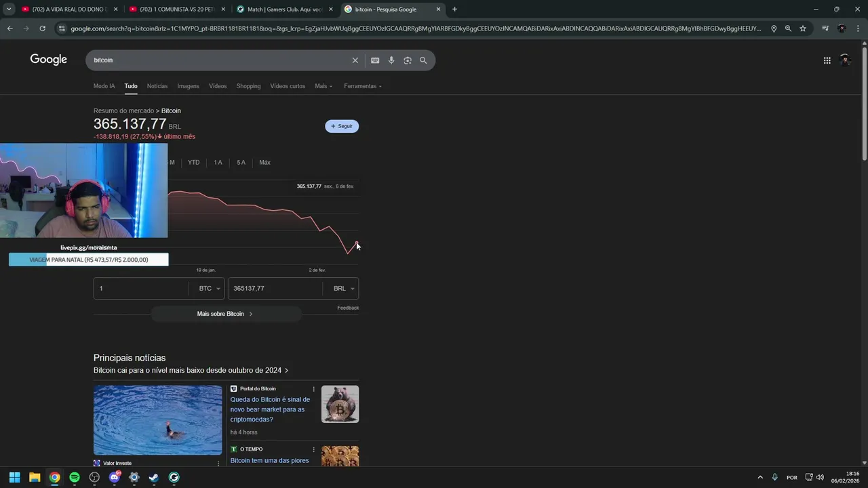Open the Modo IA search tab
Viewport: 868px width, 488px height.
[104, 86]
